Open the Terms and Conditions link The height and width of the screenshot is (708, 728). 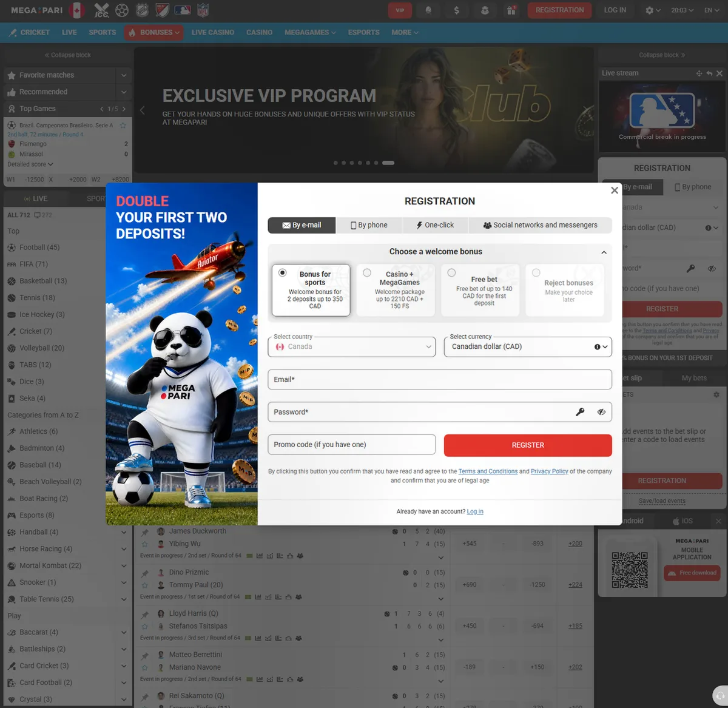point(488,471)
